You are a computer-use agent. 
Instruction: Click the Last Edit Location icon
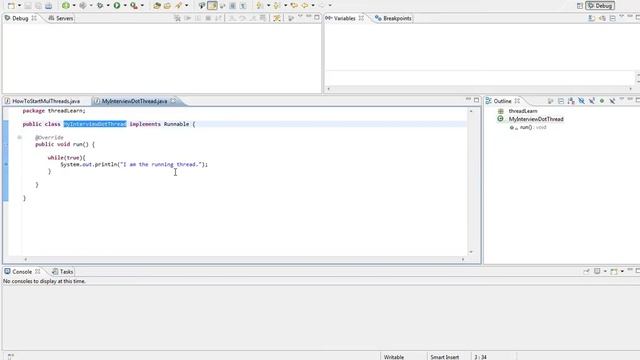(294, 6)
